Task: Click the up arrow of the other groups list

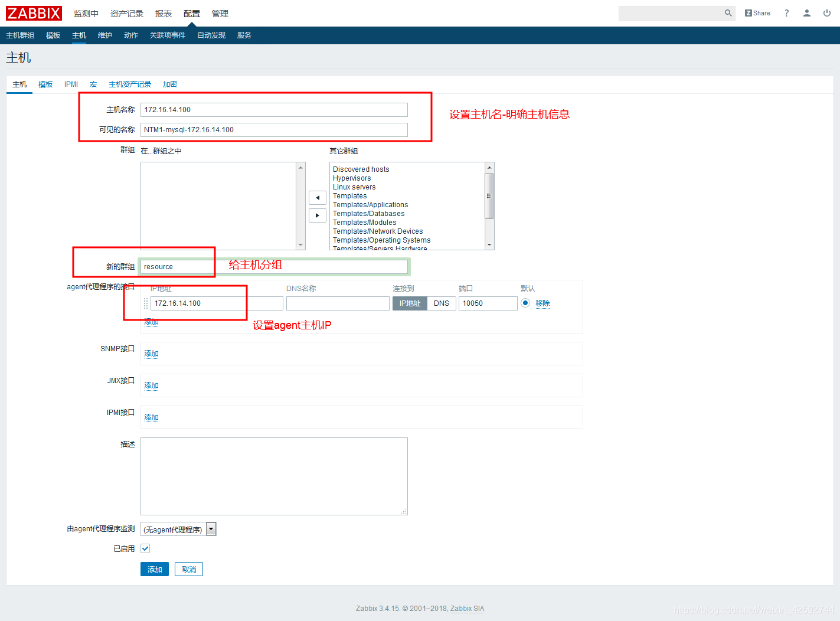Action: [489, 168]
